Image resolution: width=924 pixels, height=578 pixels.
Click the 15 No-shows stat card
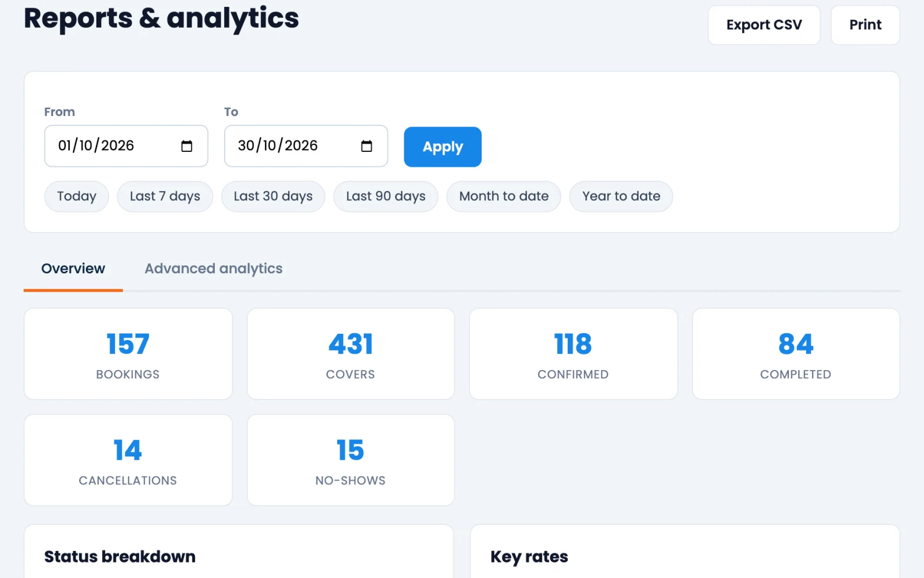pyautogui.click(x=351, y=460)
